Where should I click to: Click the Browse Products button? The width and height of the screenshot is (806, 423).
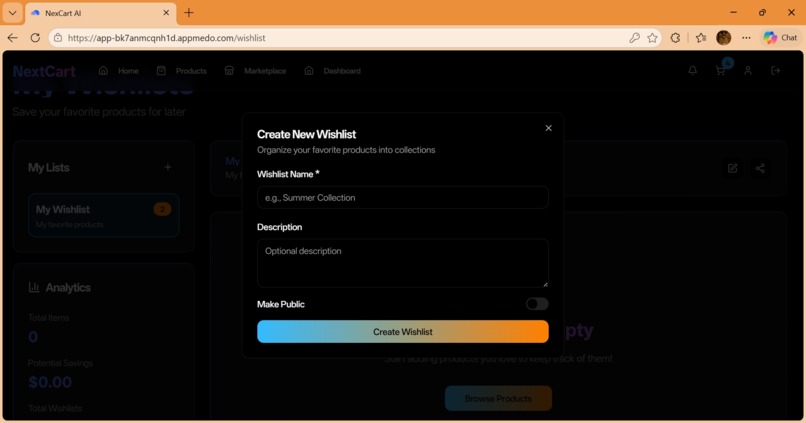tap(498, 398)
